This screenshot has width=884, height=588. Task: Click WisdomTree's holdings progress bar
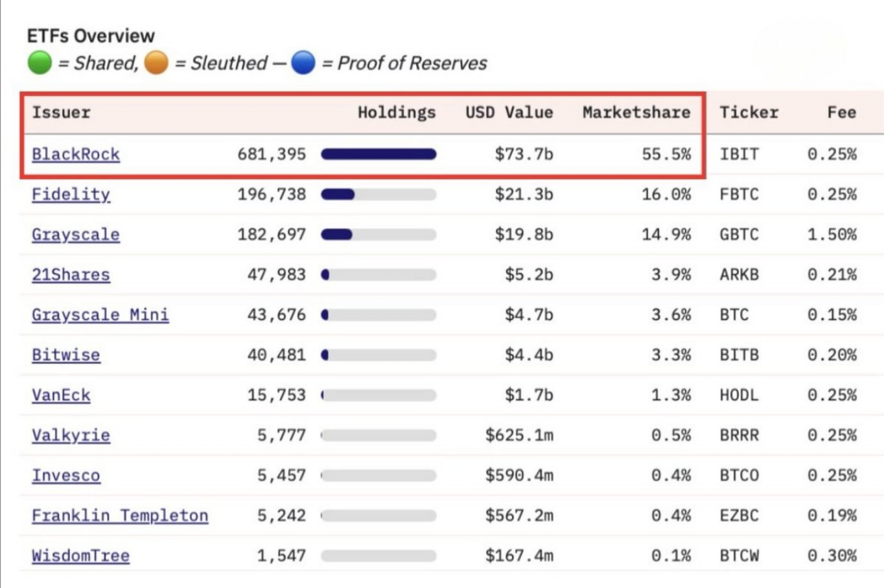(378, 556)
